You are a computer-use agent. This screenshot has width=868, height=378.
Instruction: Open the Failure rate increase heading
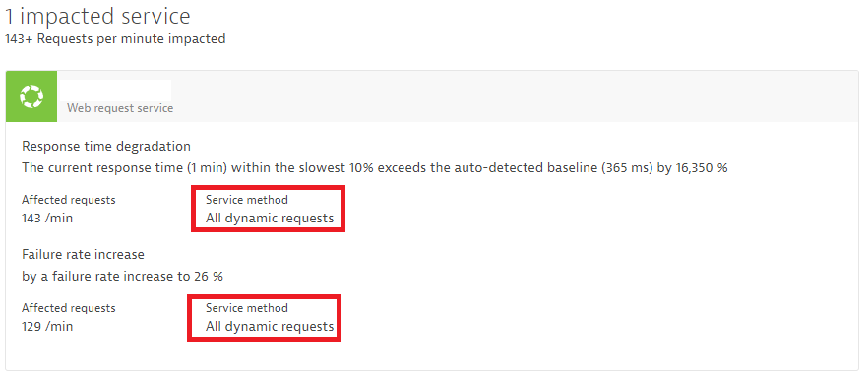click(x=83, y=255)
